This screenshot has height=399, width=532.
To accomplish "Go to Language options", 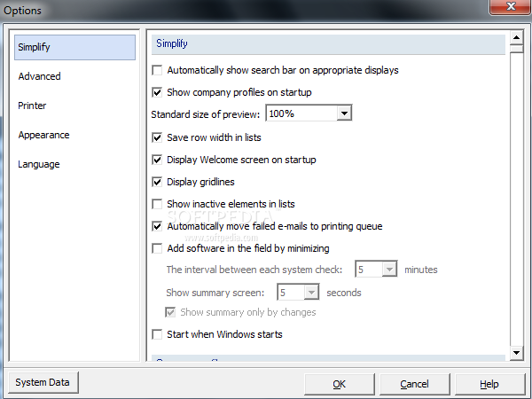I will (39, 164).
